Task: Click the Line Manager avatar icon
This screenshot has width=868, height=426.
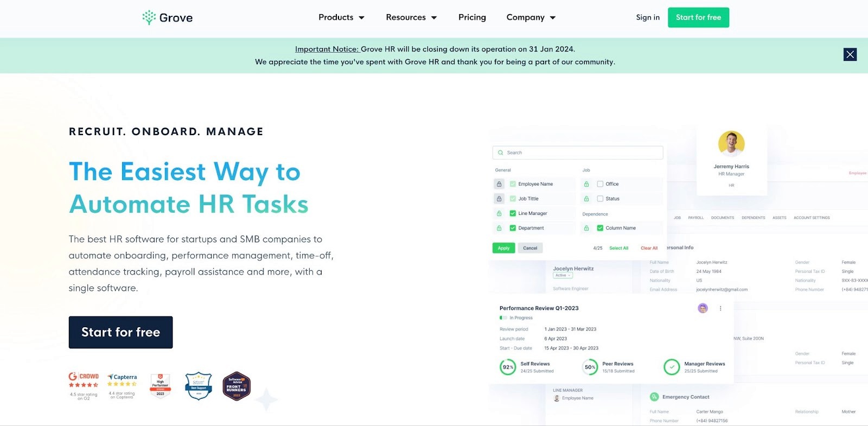Action: pyautogui.click(x=557, y=398)
